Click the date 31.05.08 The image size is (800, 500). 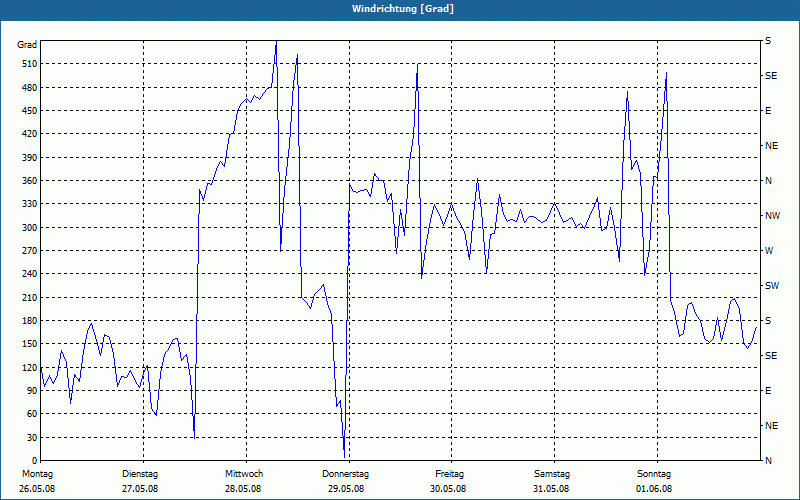click(x=551, y=489)
